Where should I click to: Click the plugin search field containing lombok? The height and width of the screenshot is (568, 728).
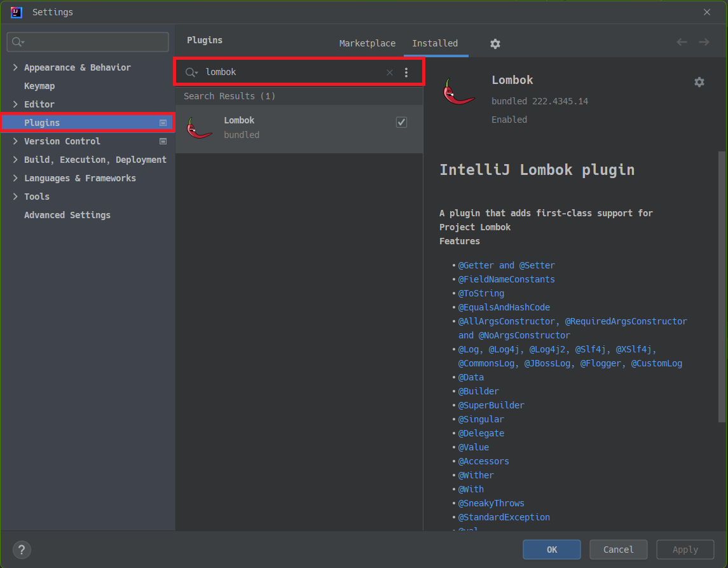(x=299, y=72)
